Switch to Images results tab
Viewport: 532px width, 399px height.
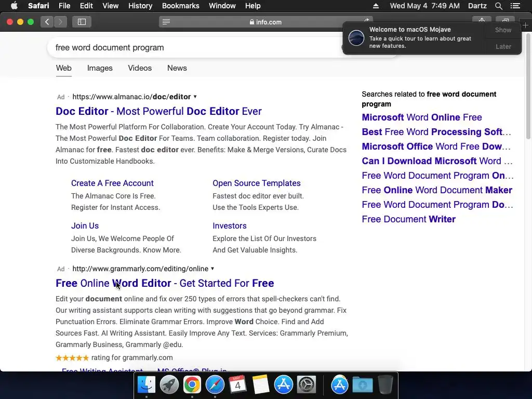(100, 68)
